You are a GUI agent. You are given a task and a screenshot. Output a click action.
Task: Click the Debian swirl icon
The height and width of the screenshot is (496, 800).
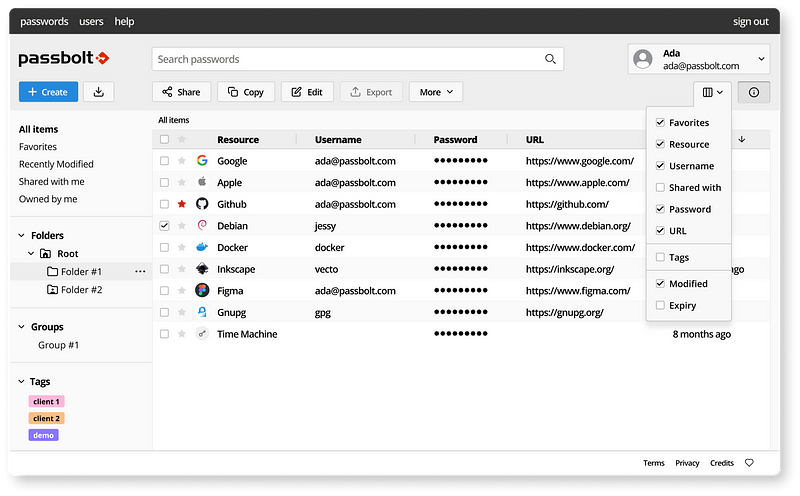coord(202,226)
